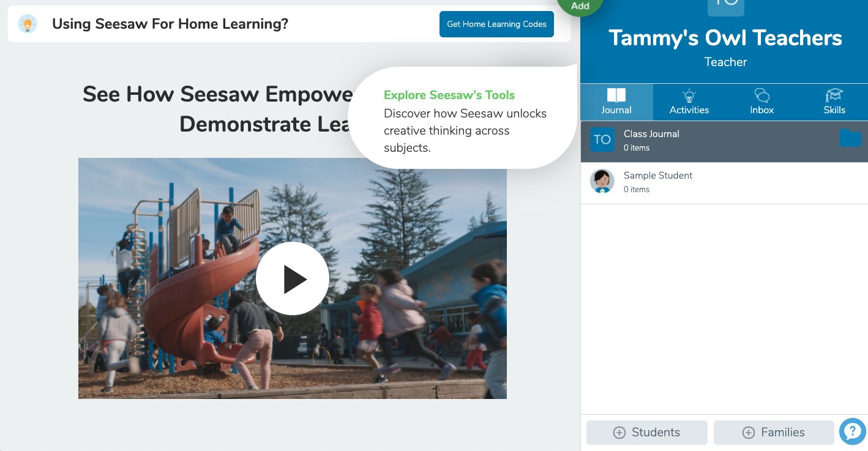The height and width of the screenshot is (451, 868).
Task: Click the TO class avatar in the header
Action: [725, 7]
